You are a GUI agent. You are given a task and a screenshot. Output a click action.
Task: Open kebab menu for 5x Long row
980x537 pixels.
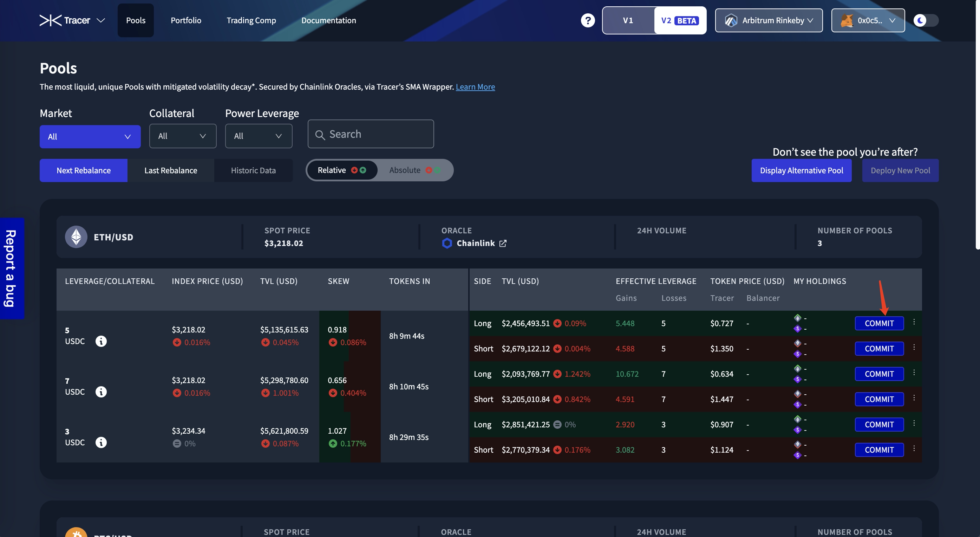(914, 322)
